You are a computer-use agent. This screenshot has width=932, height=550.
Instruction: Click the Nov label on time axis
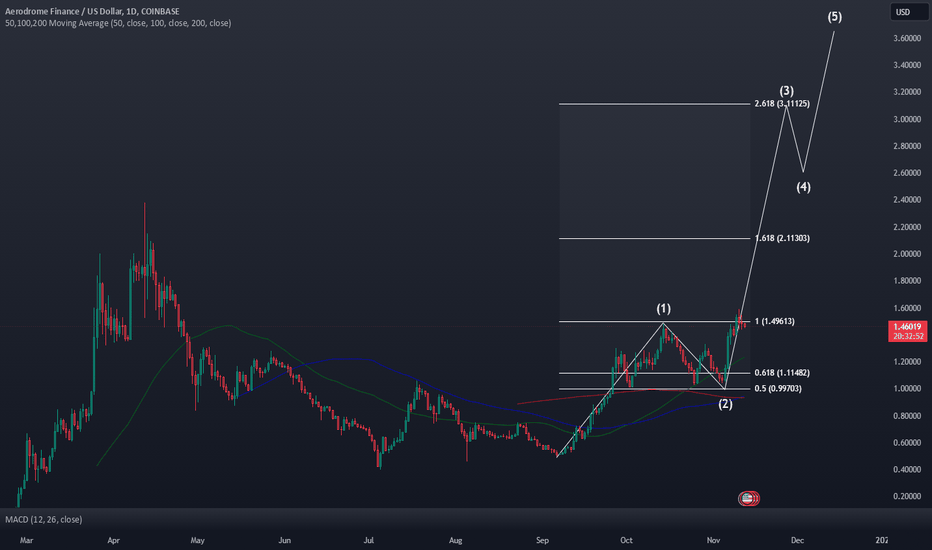point(713,540)
